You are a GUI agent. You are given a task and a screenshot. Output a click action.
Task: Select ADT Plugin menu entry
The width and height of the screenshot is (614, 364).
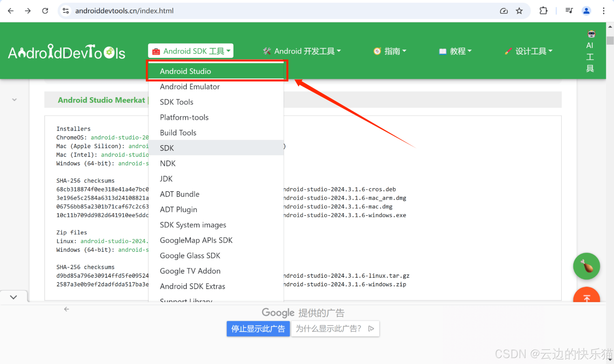coord(216,210)
